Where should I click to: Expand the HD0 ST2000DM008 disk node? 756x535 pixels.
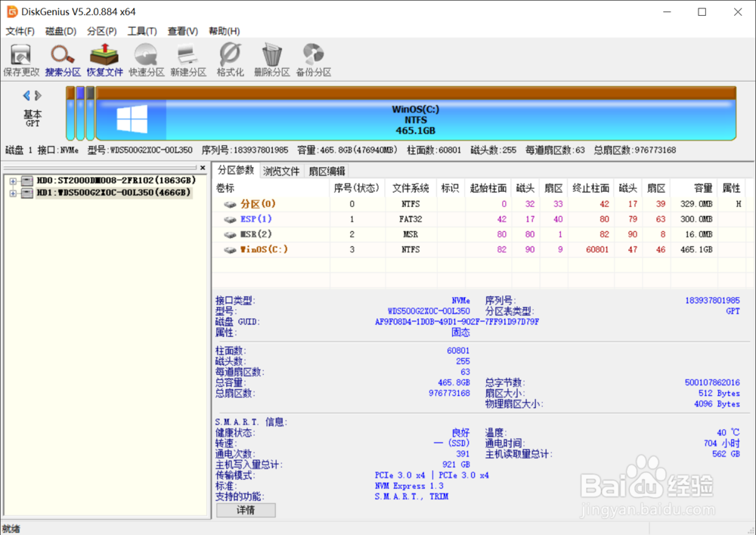(13, 181)
